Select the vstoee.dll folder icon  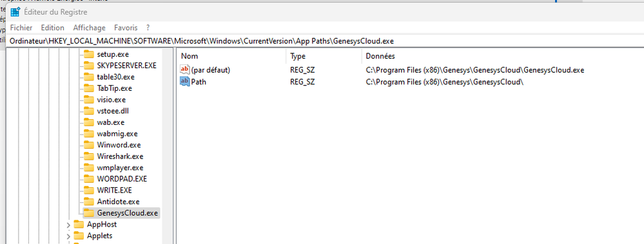pos(89,111)
